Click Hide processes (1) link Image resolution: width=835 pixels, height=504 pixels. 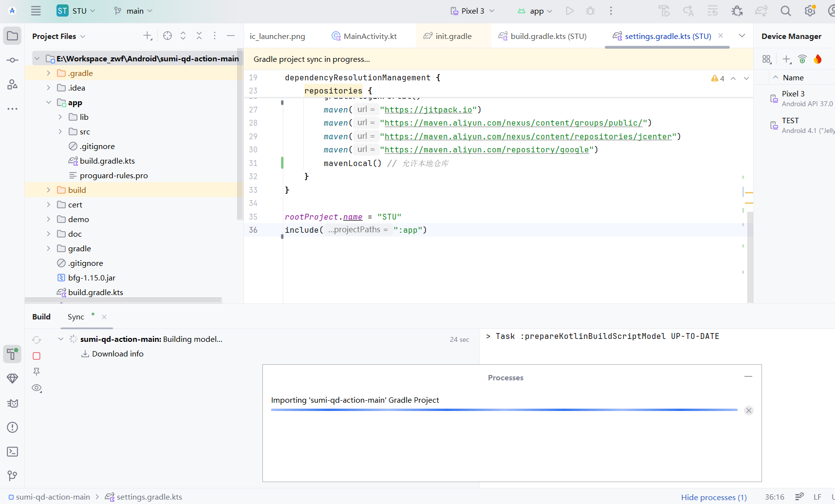[x=714, y=497]
